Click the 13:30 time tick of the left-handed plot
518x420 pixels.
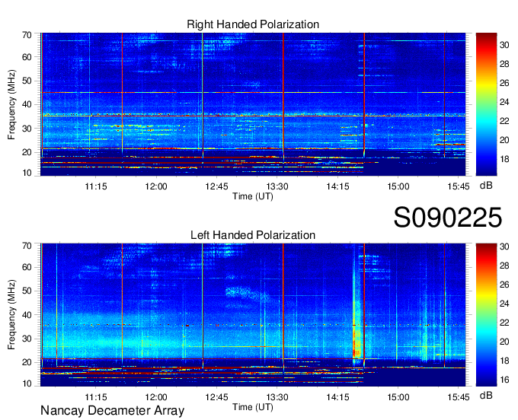pos(277,397)
